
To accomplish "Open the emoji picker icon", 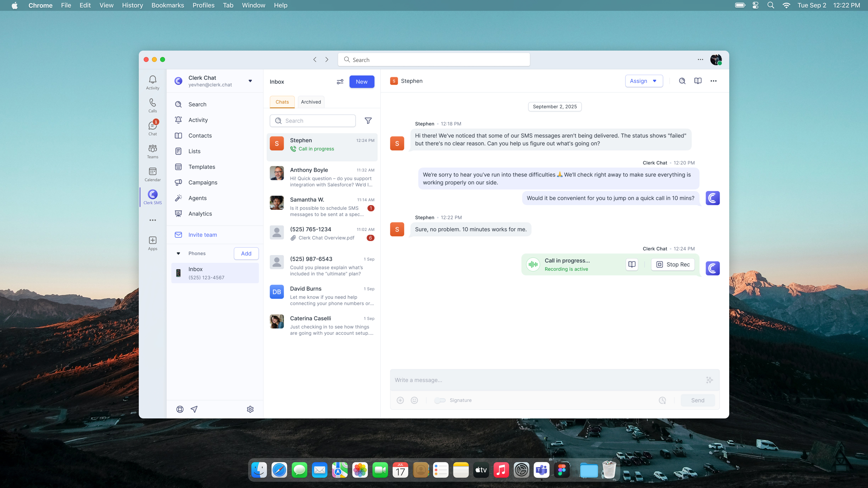I will coord(414,400).
